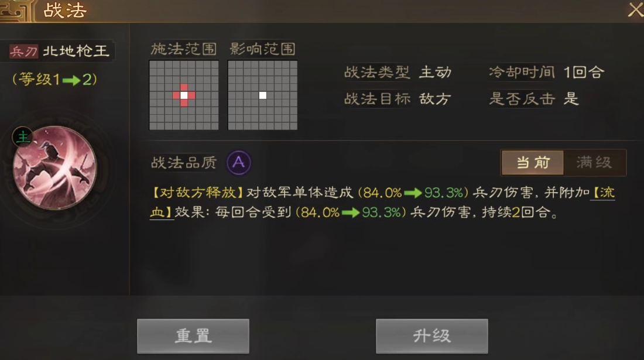Screen dimensions: 644x360
Task: Switch to 当前 view
Action: 533,163
